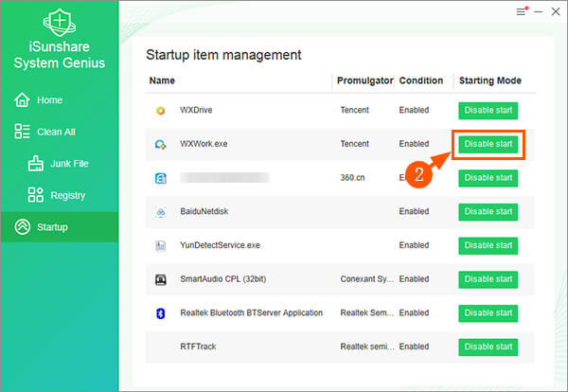
Task: Click the Condition column header
Action: coord(421,80)
